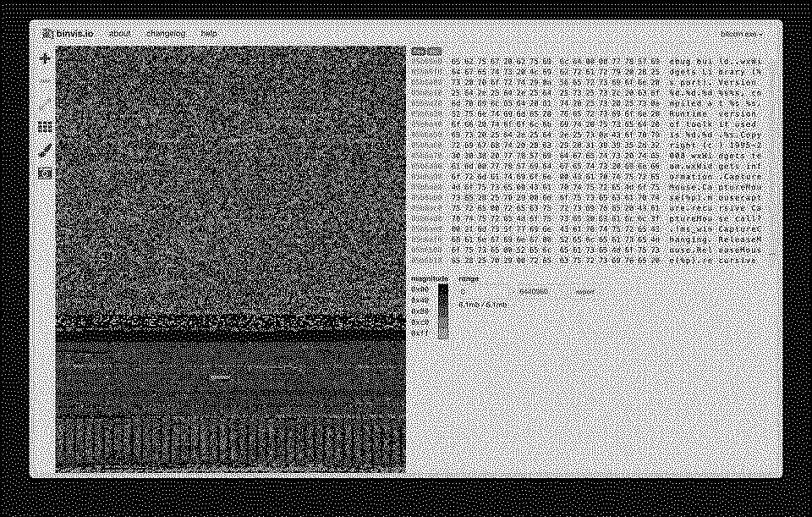The width and height of the screenshot is (812, 517).
Task: Select the pan/move arrows tool
Action: (x=45, y=58)
